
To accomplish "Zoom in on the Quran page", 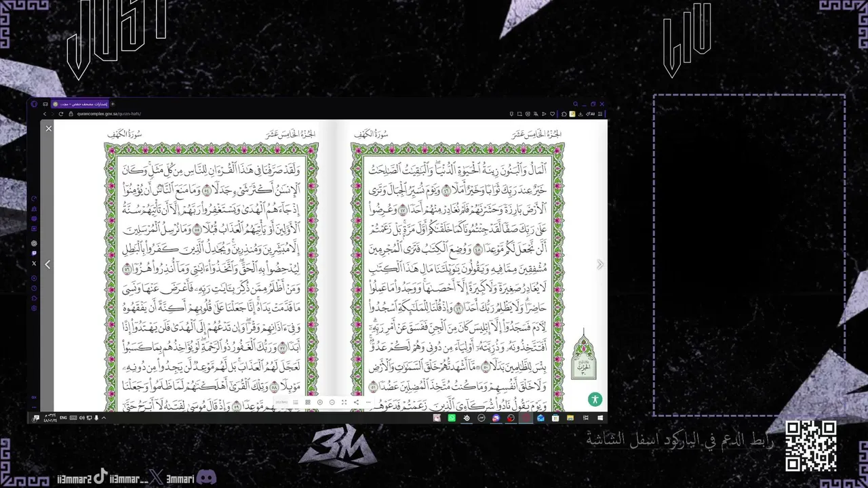I will tap(320, 403).
